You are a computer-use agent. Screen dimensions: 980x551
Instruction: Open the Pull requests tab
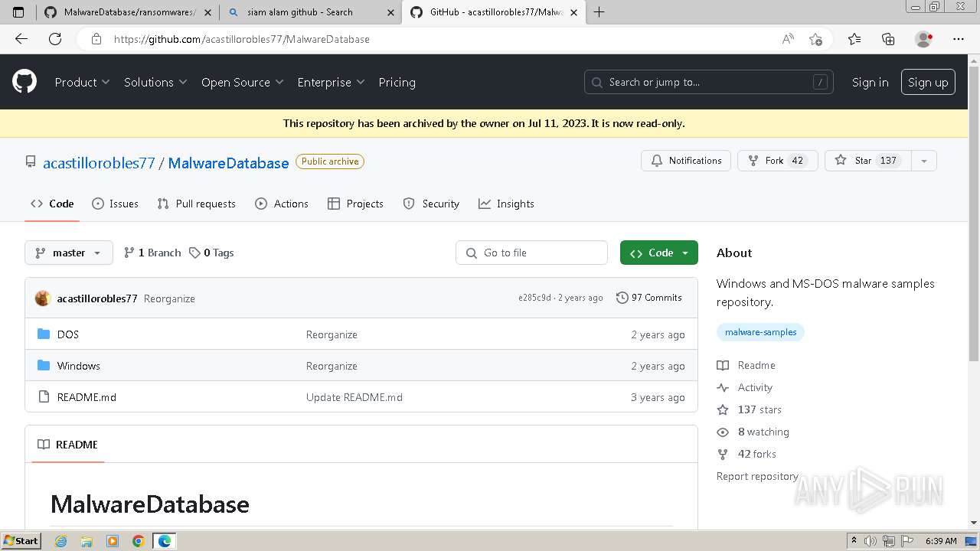coord(196,204)
